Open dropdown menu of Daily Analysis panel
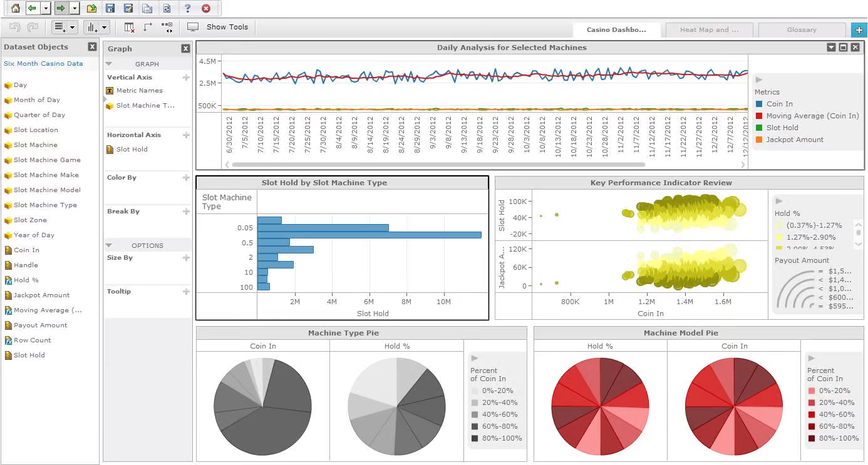The image size is (868, 465). 831,48
